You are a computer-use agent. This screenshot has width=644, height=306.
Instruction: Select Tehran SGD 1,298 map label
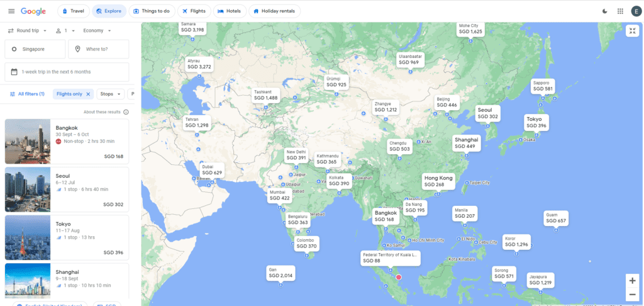tap(197, 122)
